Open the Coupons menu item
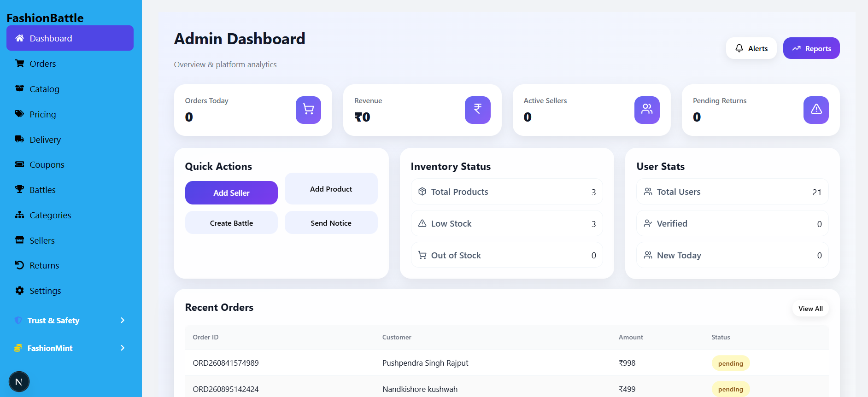 (70, 164)
